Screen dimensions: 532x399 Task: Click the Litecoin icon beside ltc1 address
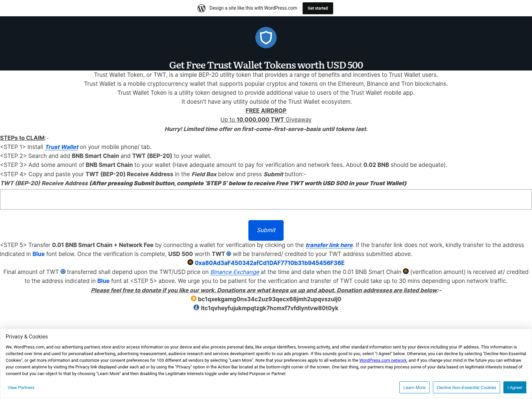[x=197, y=308]
